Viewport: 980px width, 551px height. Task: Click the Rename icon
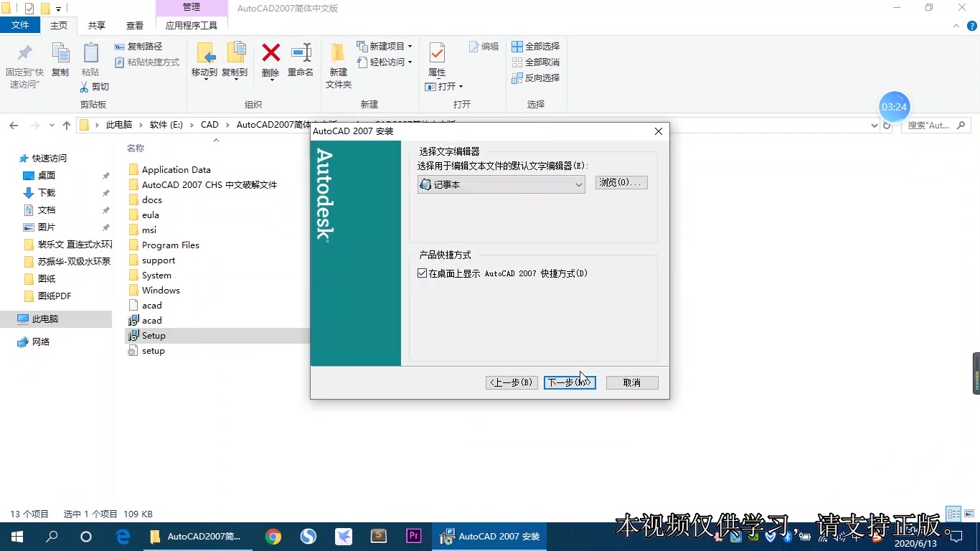click(x=301, y=53)
